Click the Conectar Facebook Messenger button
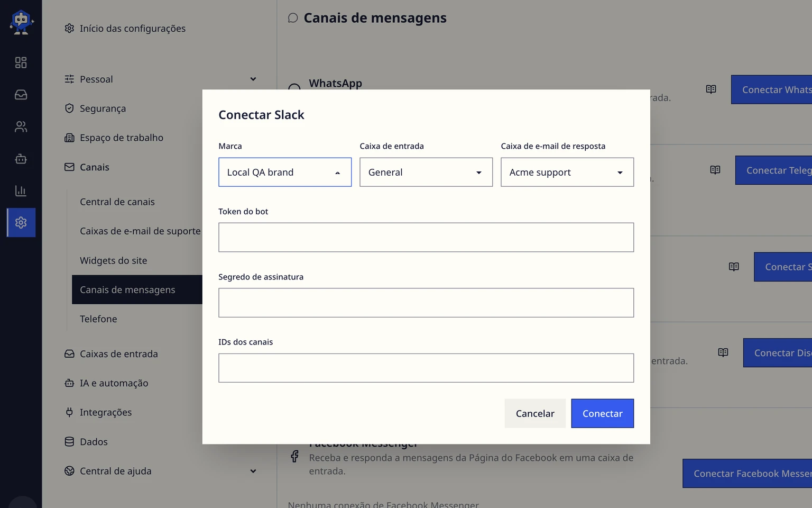Image resolution: width=812 pixels, height=508 pixels. tap(747, 474)
